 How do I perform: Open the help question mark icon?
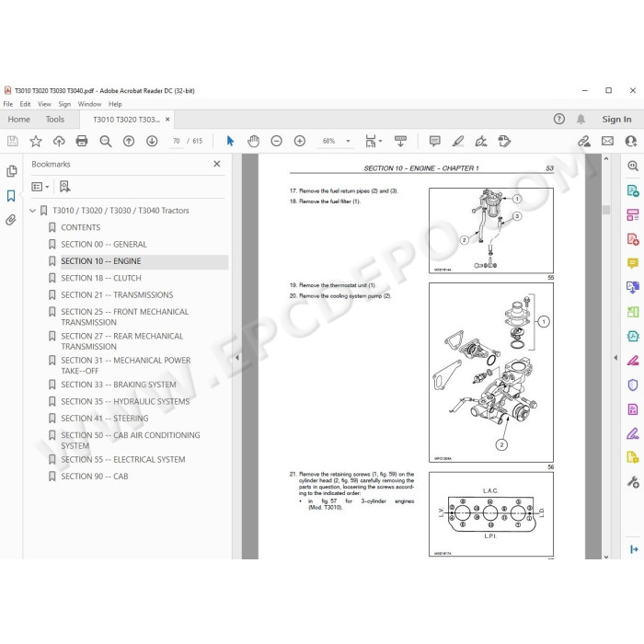(x=559, y=119)
